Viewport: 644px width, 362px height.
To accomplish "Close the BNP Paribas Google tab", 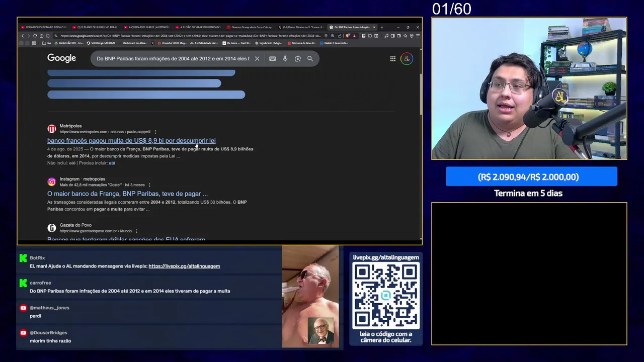I will pyautogui.click(x=374, y=27).
